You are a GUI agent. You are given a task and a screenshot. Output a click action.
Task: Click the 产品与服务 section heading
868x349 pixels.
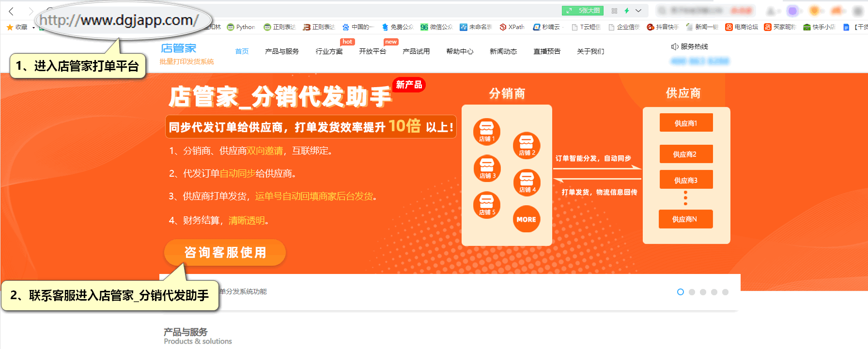186,332
